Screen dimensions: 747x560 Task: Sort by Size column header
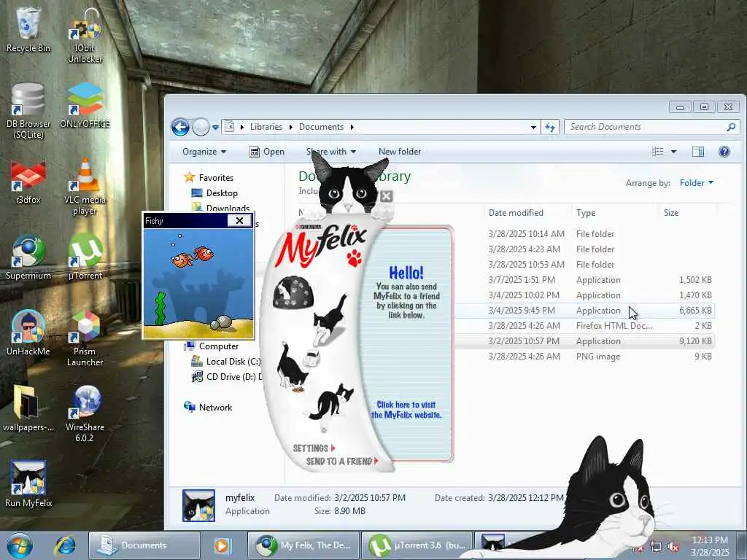click(671, 213)
